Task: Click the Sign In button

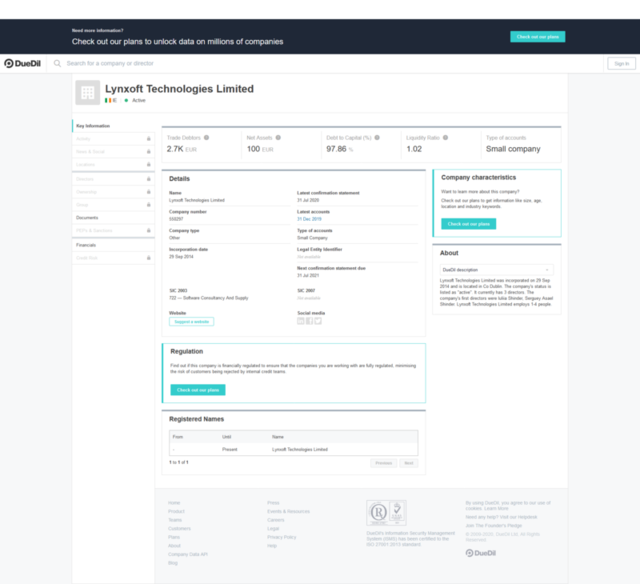Action: pyautogui.click(x=621, y=64)
